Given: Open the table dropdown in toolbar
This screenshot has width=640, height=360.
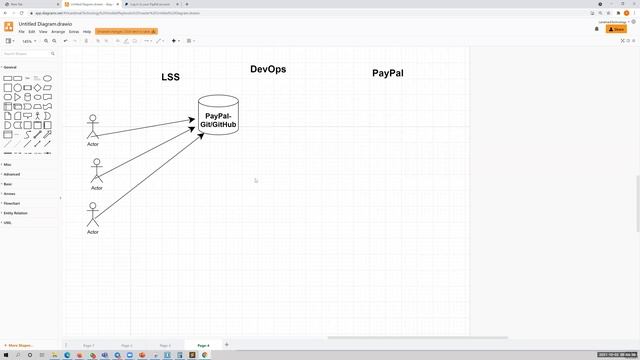Looking at the screenshot, I should point(191,41).
